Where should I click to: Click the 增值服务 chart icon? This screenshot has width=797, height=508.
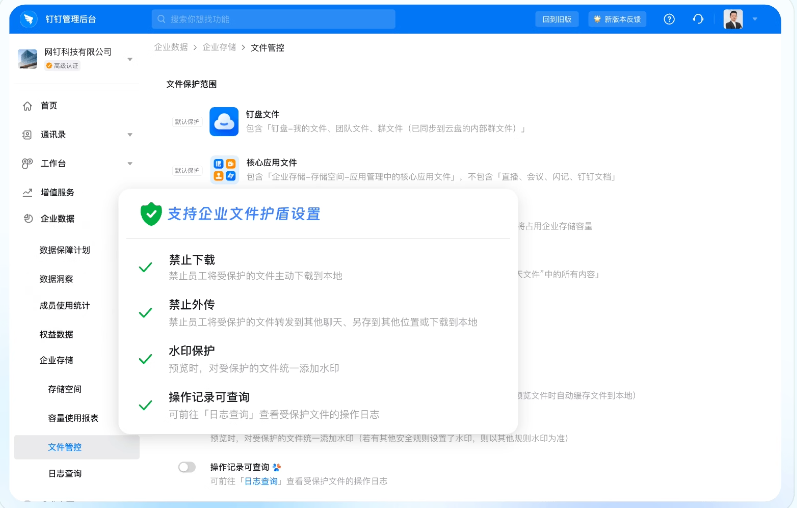(27, 192)
